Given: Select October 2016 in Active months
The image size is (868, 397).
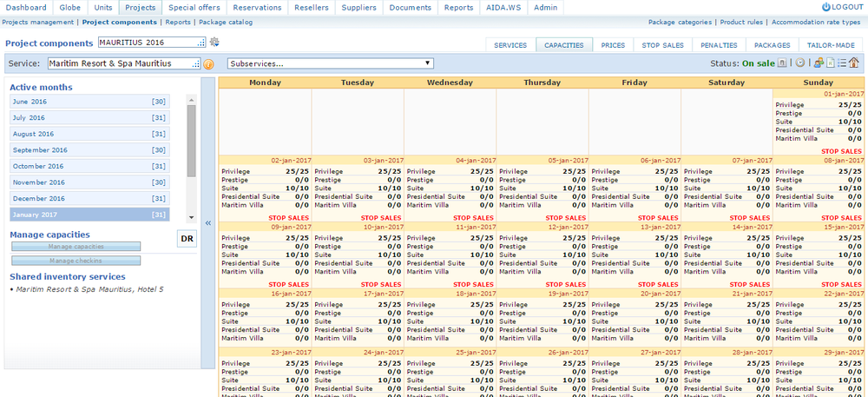Looking at the screenshot, I should [x=89, y=166].
